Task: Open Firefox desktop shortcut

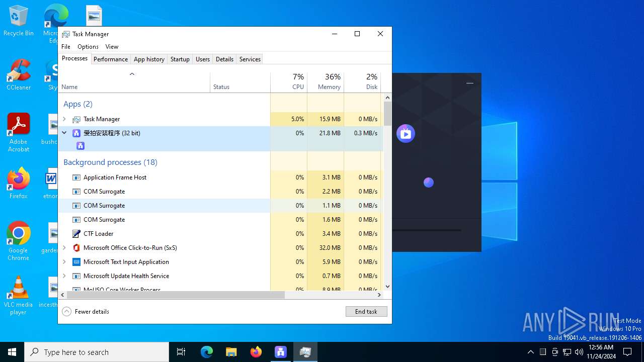Action: point(19,184)
